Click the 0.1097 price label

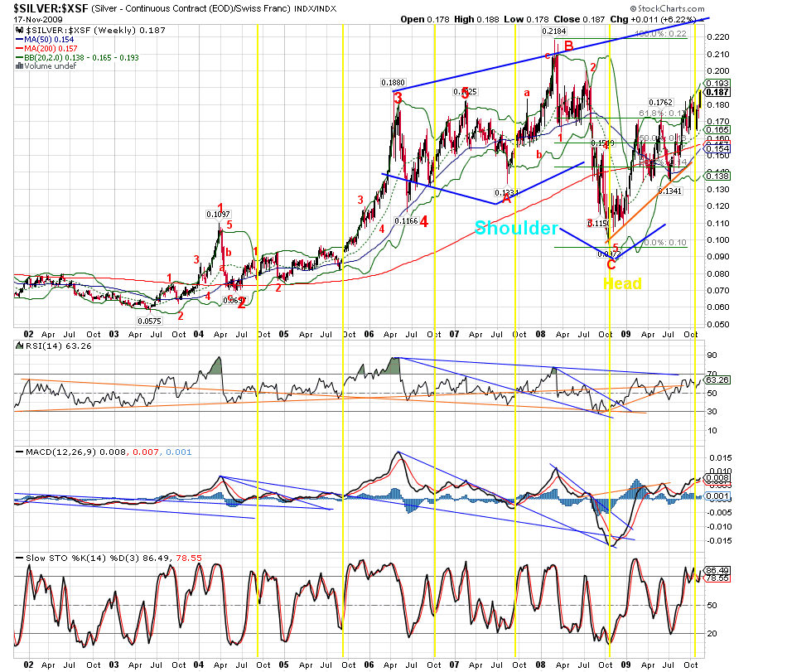(x=219, y=215)
